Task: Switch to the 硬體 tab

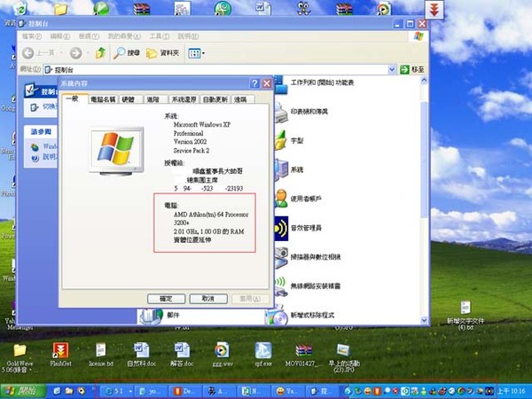Action: [x=129, y=99]
